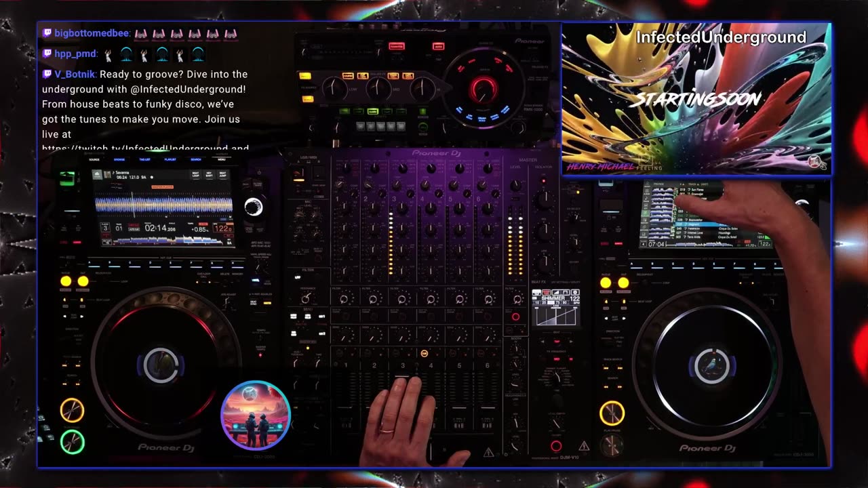Screen dimensions: 868x488
Task: Toggle left deck Vinyl mode button
Action: pyautogui.click(x=256, y=280)
